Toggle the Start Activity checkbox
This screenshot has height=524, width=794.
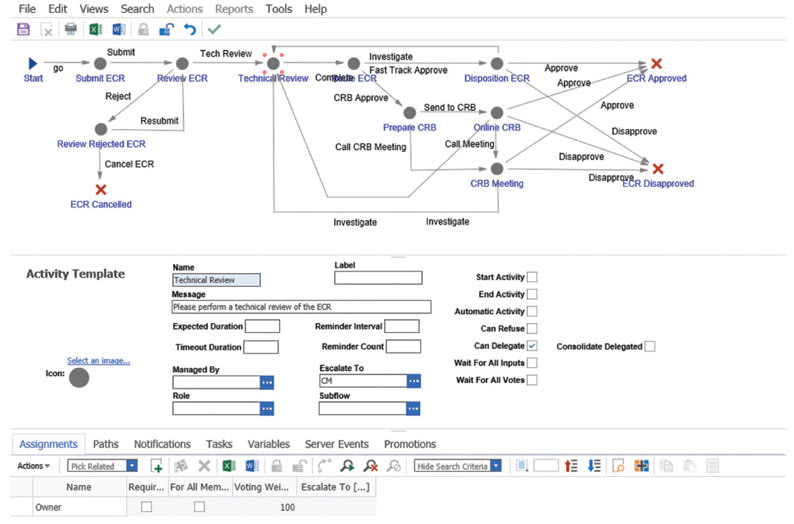tap(532, 277)
